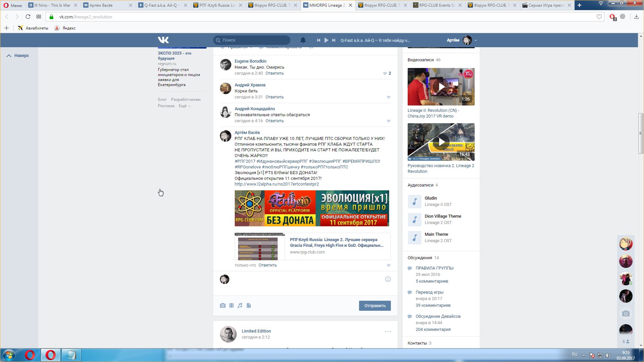Open the Эволюция x1 banner image
644x362 pixels.
(312, 208)
